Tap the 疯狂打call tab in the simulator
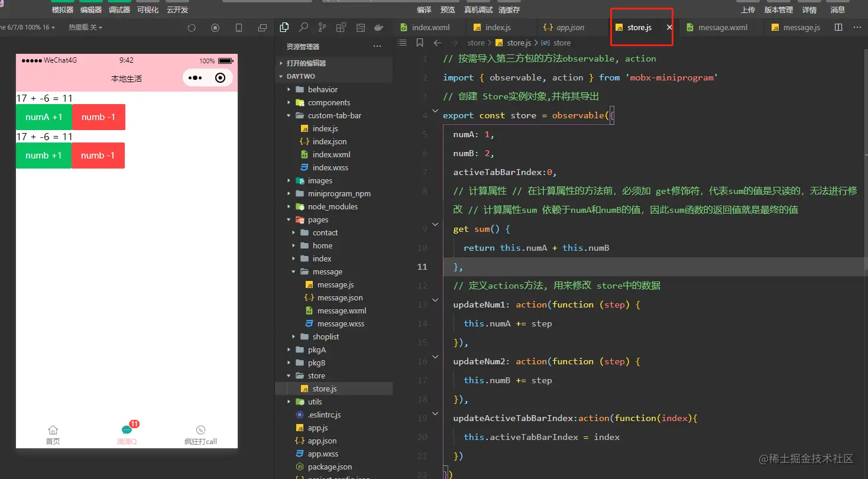This screenshot has height=479, width=868. click(200, 435)
